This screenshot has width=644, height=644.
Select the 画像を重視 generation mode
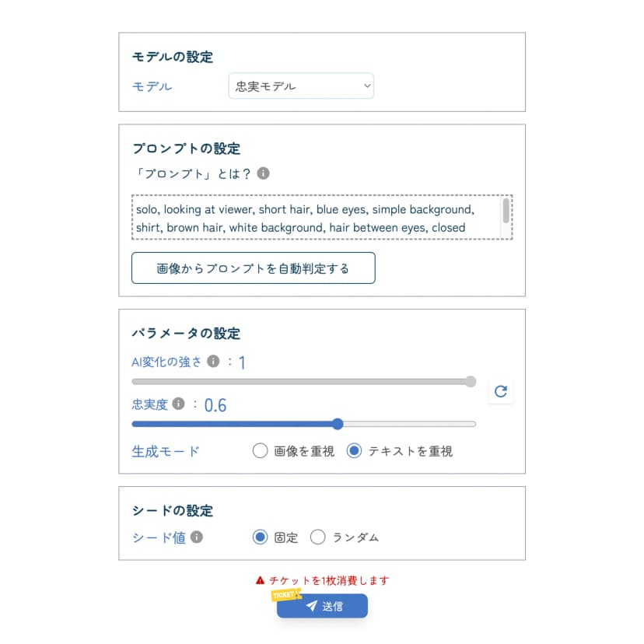pyautogui.click(x=261, y=451)
